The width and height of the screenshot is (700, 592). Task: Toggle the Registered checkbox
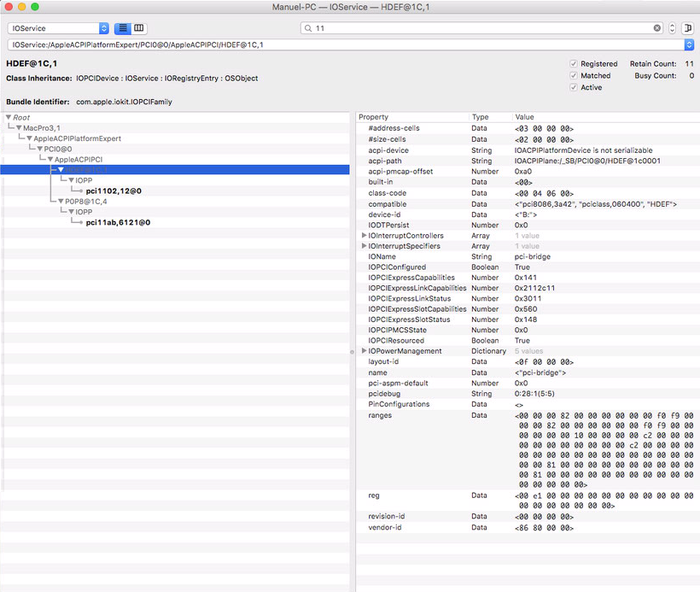(x=574, y=64)
